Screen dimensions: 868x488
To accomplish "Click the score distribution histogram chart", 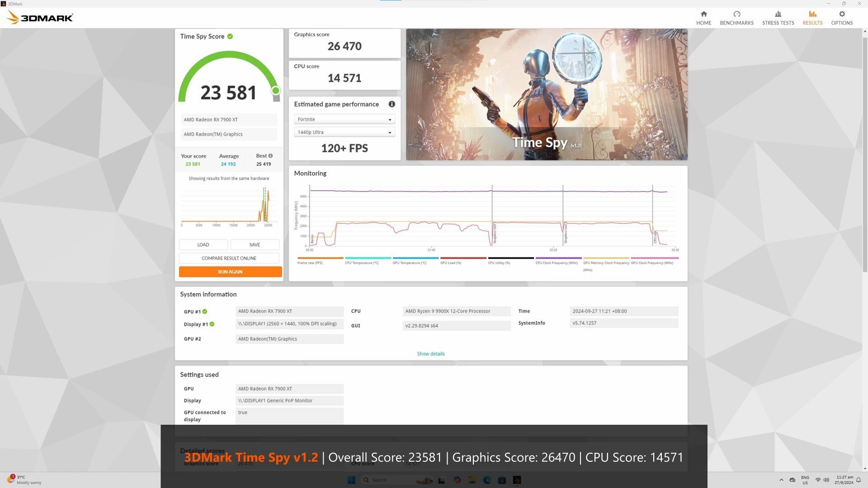I will coord(228,206).
